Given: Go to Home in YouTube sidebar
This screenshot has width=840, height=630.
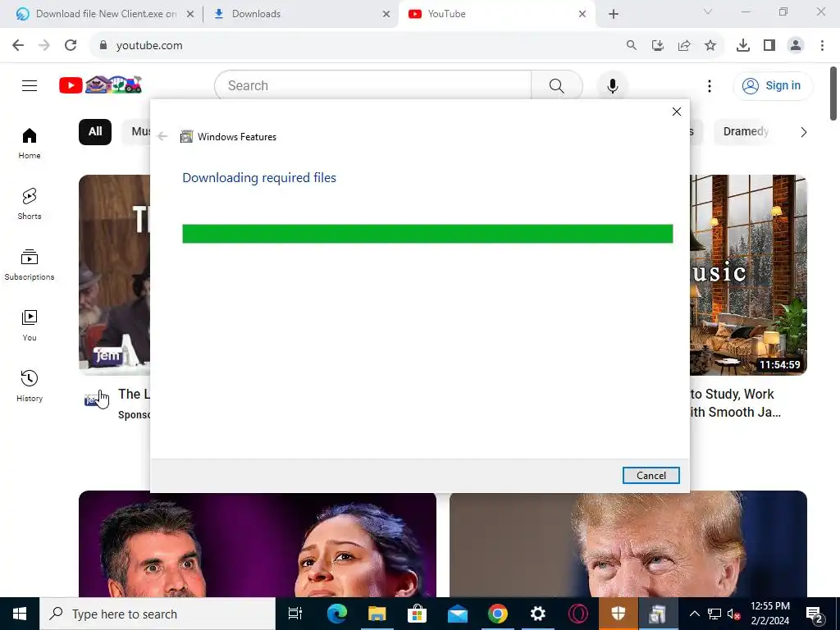Looking at the screenshot, I should pyautogui.click(x=30, y=144).
